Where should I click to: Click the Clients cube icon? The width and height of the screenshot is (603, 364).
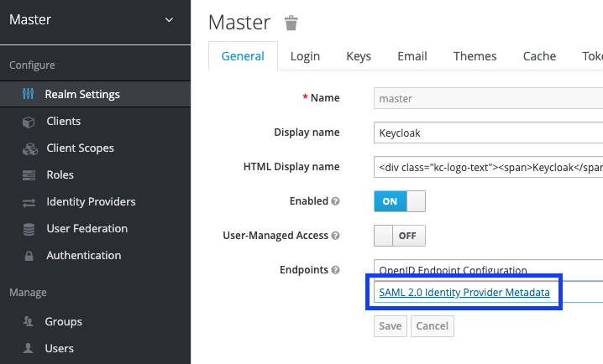(x=29, y=122)
